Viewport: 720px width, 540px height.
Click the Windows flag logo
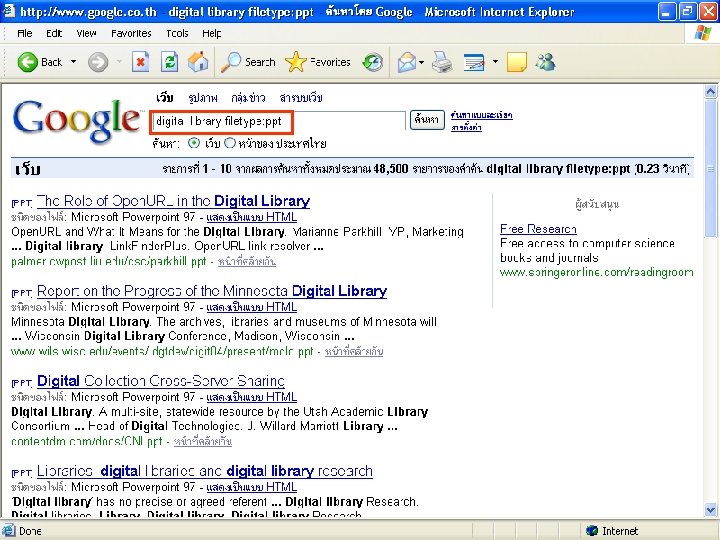pos(703,33)
